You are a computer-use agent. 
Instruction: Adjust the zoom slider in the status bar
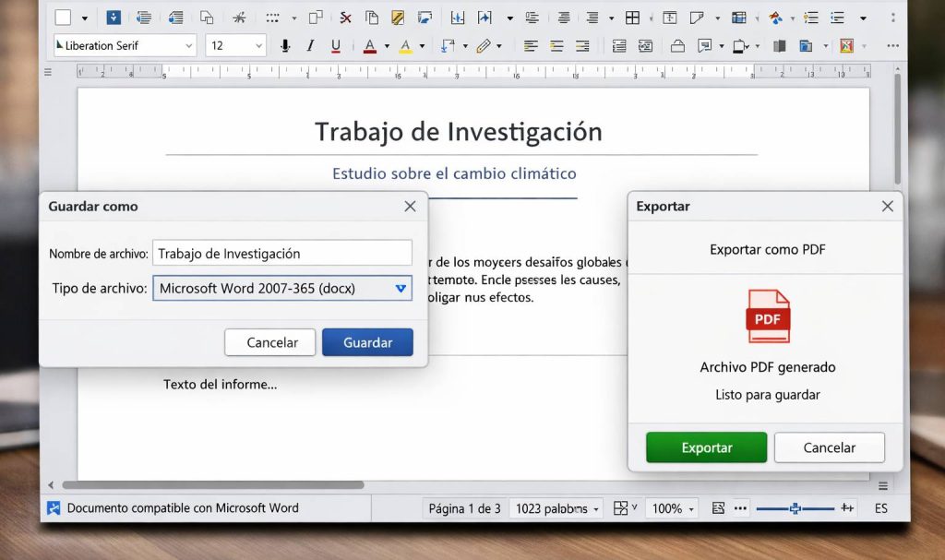coord(796,508)
